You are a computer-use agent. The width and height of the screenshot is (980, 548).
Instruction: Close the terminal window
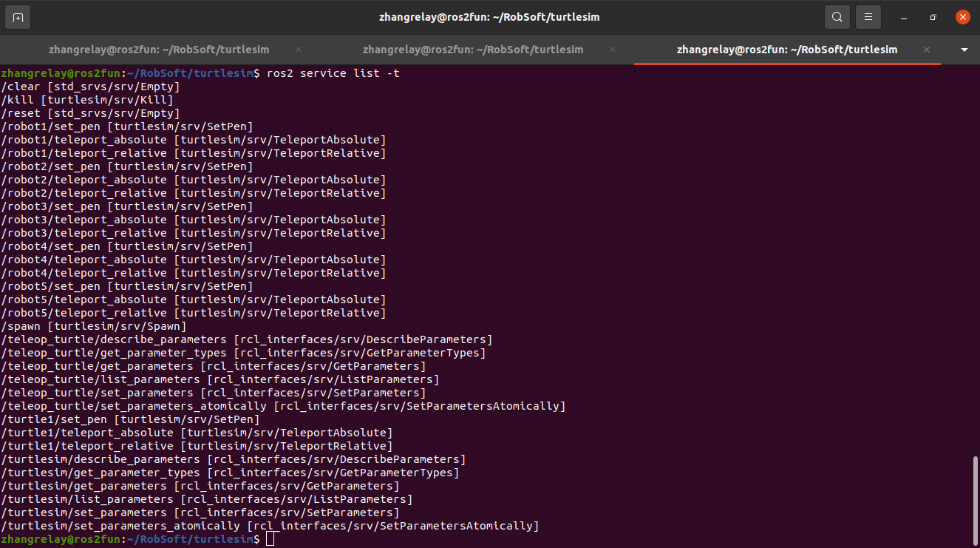(x=962, y=17)
